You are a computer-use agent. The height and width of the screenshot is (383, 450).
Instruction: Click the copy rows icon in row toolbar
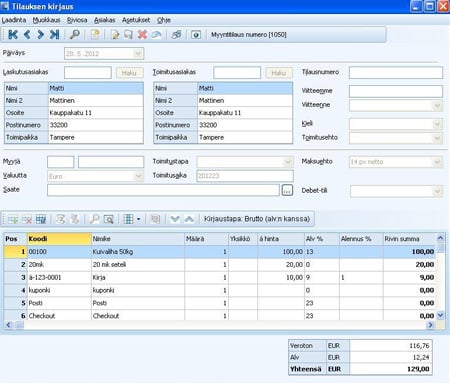[x=155, y=219]
